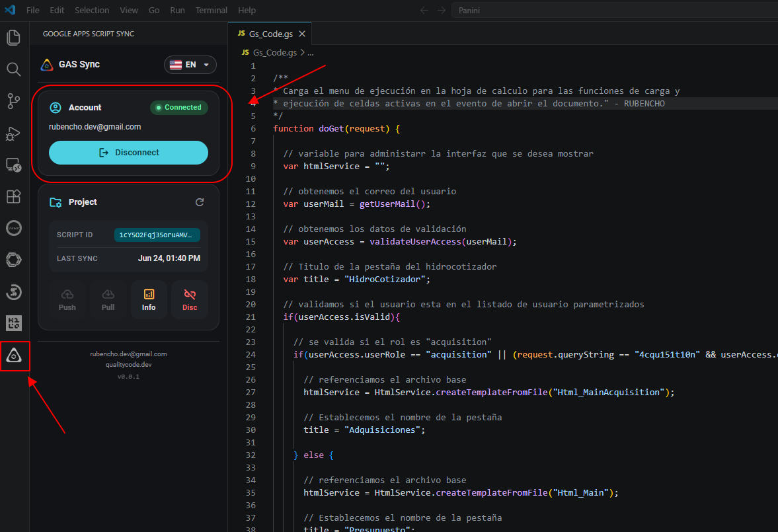778x532 pixels.
Task: Click Gs_Code.gs in the breadcrumb
Action: click(x=275, y=53)
